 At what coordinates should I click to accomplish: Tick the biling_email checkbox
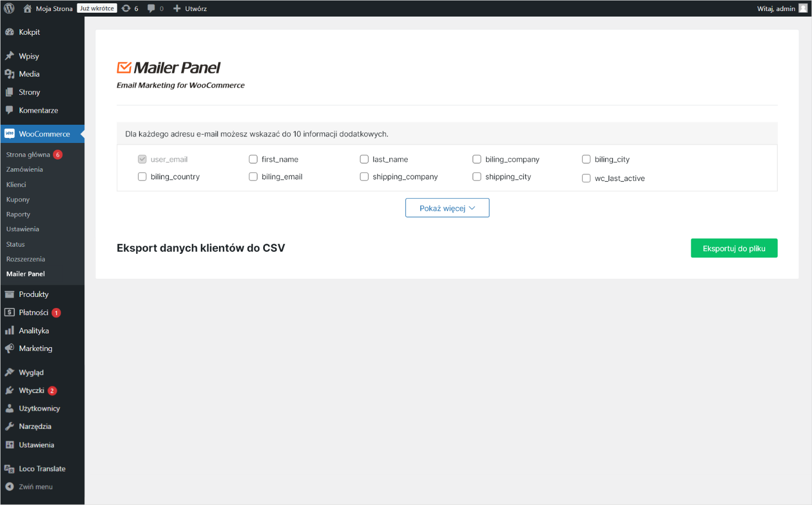pos(253,177)
